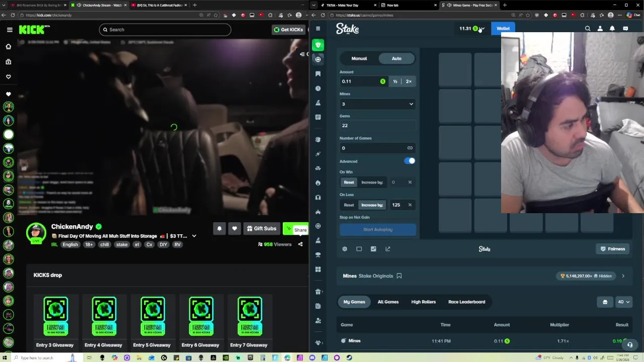
Task: Toggle the Advanced switch off
Action: click(410, 161)
